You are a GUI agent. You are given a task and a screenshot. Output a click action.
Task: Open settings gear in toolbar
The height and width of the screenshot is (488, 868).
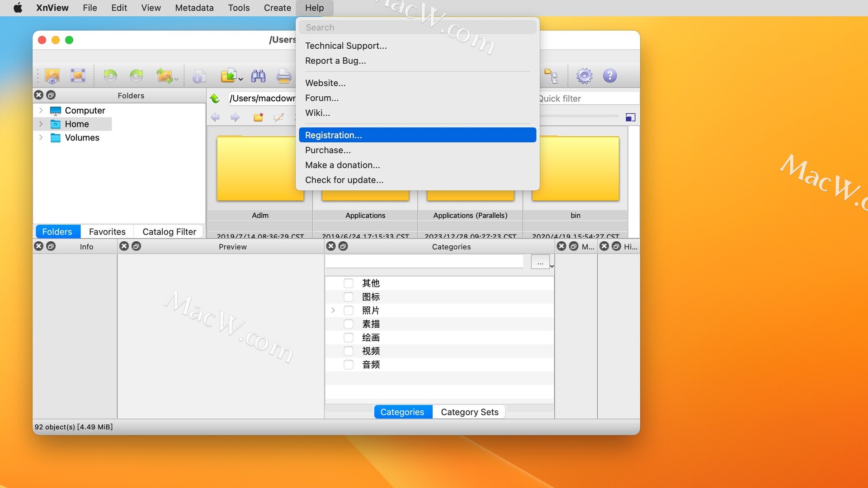584,76
